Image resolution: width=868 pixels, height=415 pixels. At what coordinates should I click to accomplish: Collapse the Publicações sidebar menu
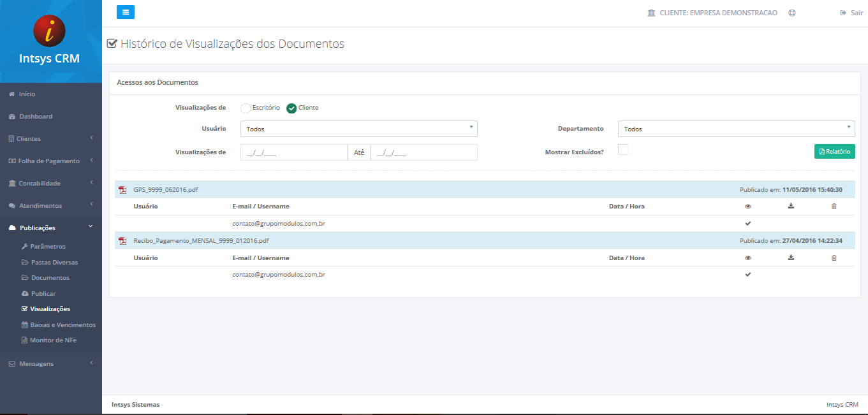[51, 228]
